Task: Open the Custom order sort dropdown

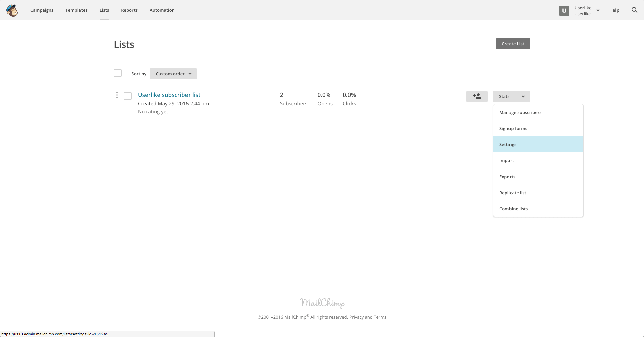Action: pos(173,74)
